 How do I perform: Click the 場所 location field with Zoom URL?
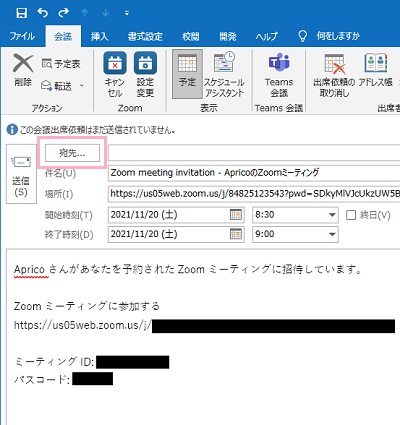(254, 194)
